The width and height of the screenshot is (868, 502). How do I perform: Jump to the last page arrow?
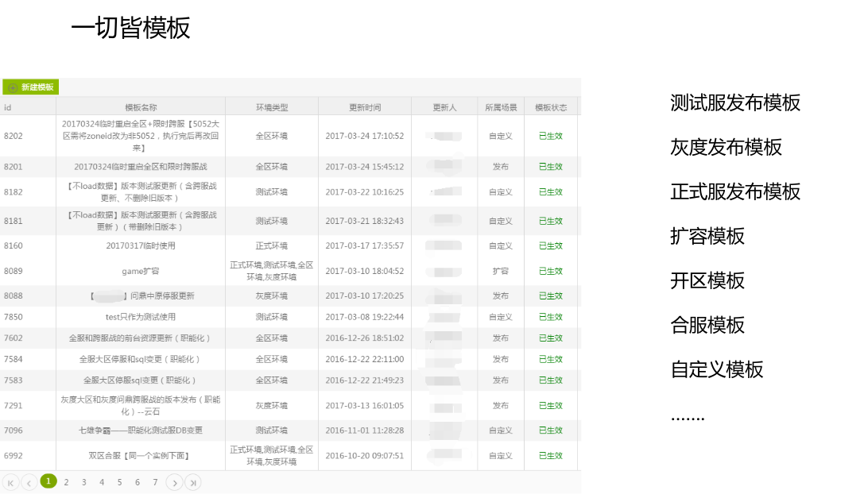click(x=192, y=482)
